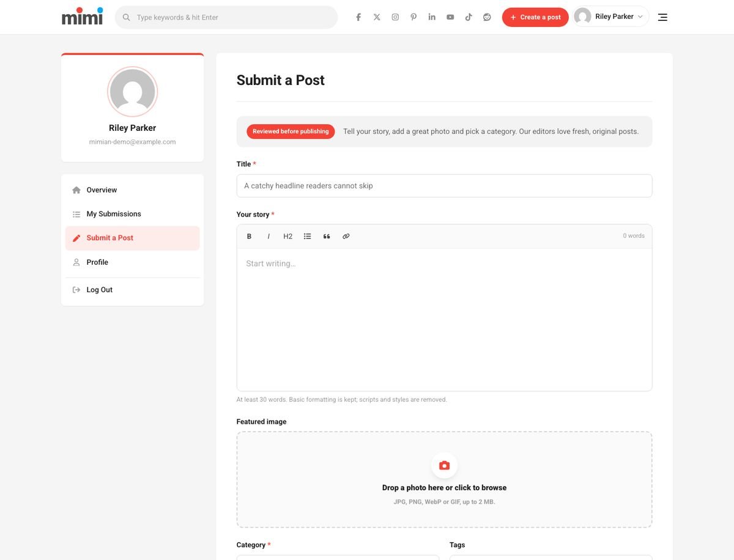
Task: Open the Pinterest social link
Action: click(413, 17)
